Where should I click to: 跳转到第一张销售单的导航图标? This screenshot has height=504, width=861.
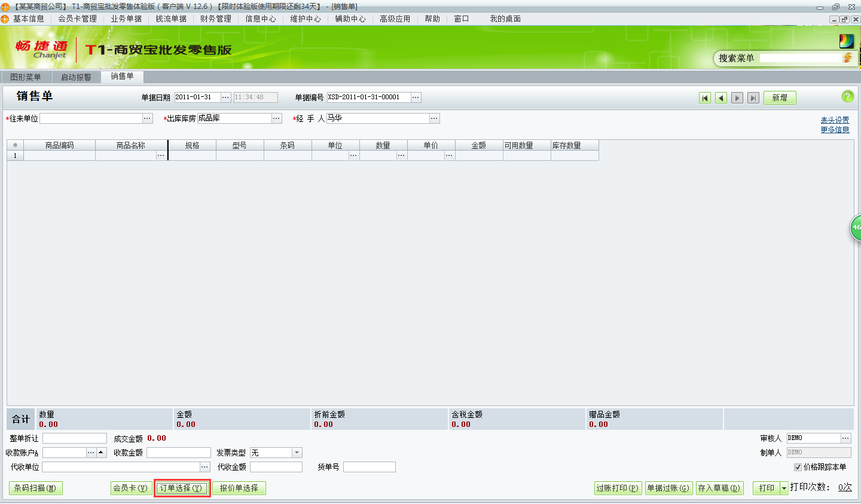[x=705, y=97]
